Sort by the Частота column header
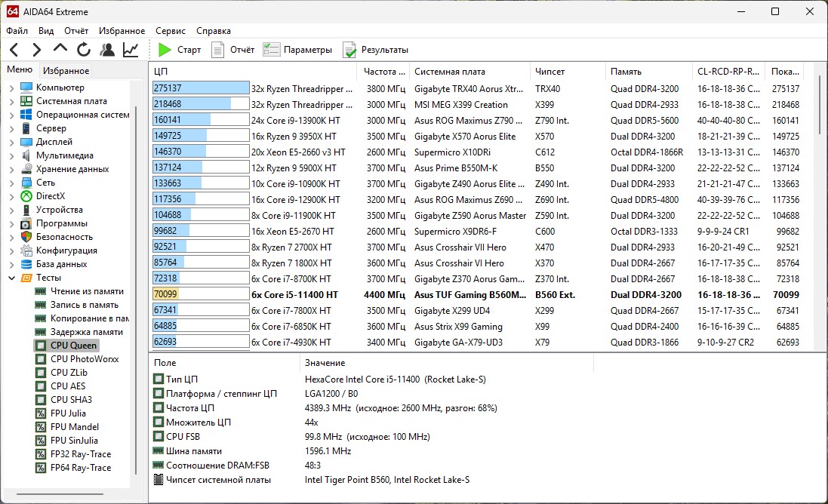This screenshot has width=828, height=504. [x=383, y=71]
